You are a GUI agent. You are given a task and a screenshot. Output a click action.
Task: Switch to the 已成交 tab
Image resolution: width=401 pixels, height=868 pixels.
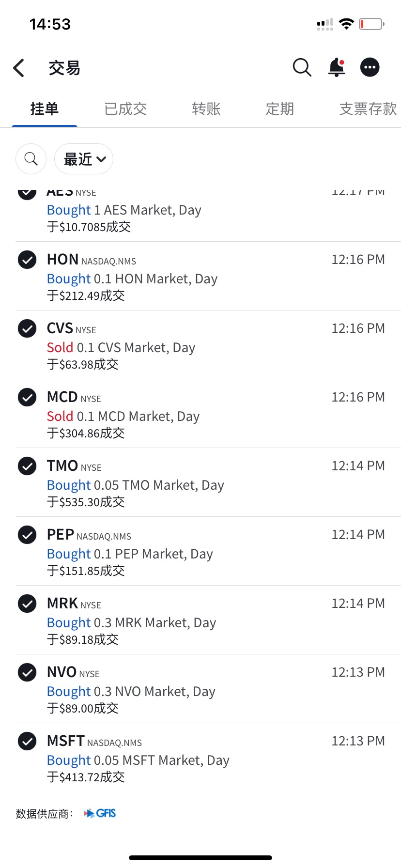[126, 109]
